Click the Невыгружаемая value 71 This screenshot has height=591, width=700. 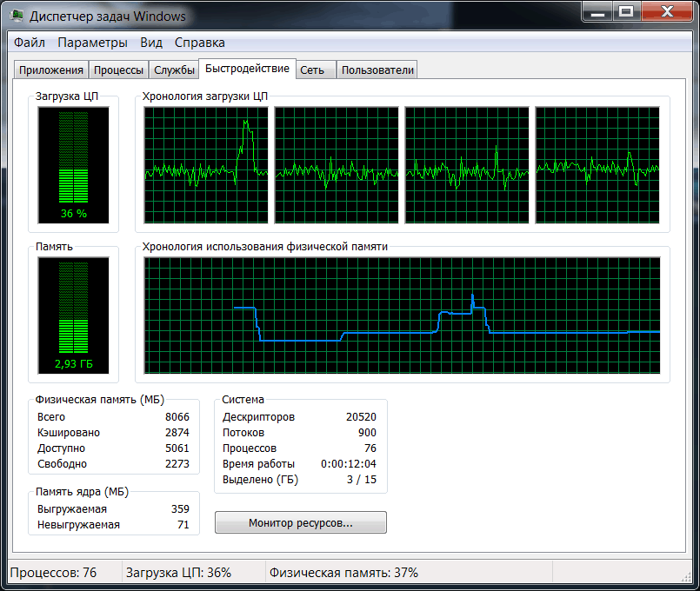pyautogui.click(x=183, y=525)
